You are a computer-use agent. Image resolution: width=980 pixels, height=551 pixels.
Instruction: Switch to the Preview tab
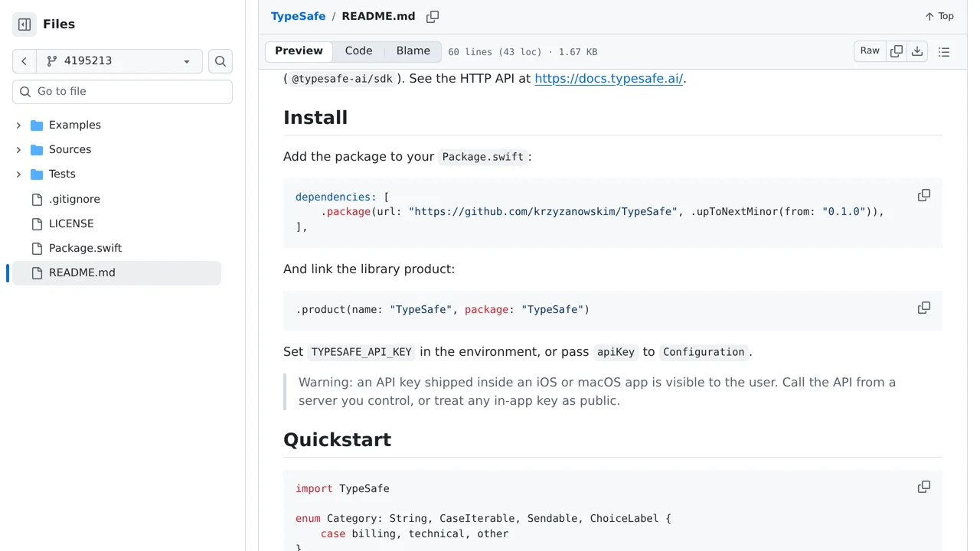click(x=299, y=51)
